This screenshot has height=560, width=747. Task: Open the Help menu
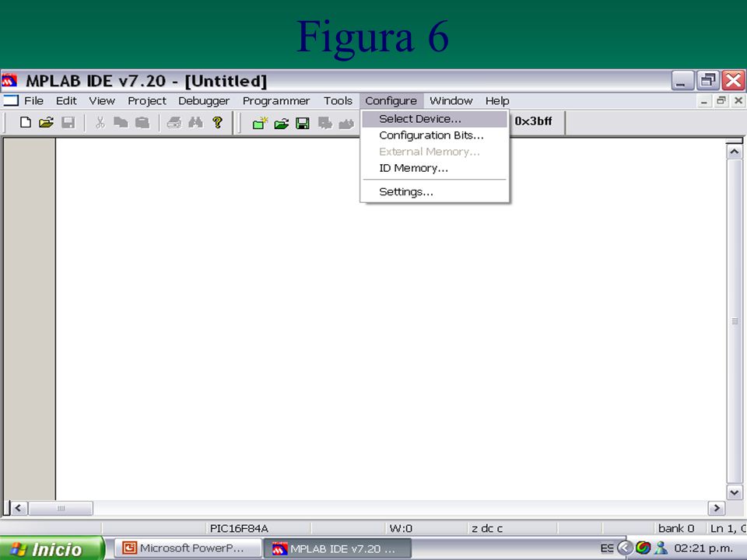point(497,101)
